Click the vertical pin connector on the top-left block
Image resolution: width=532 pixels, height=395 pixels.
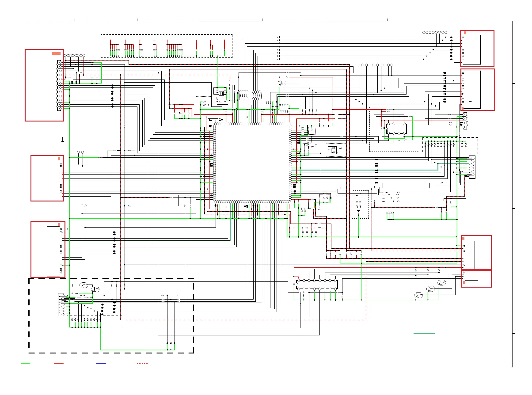pyautogui.click(x=59, y=86)
